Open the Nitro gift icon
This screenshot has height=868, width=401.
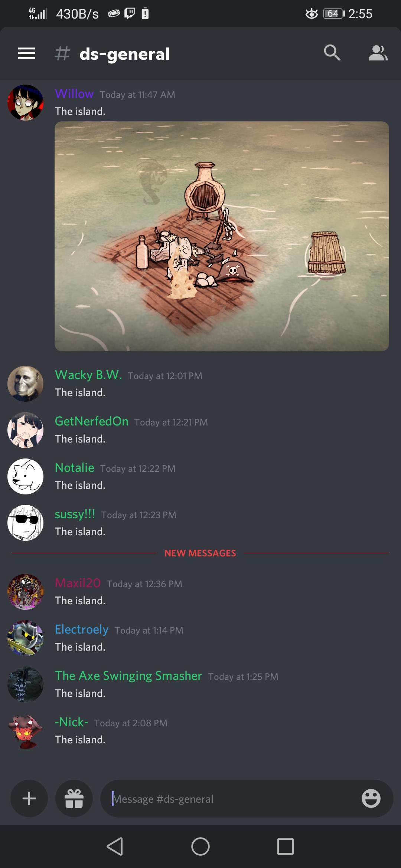point(74,798)
